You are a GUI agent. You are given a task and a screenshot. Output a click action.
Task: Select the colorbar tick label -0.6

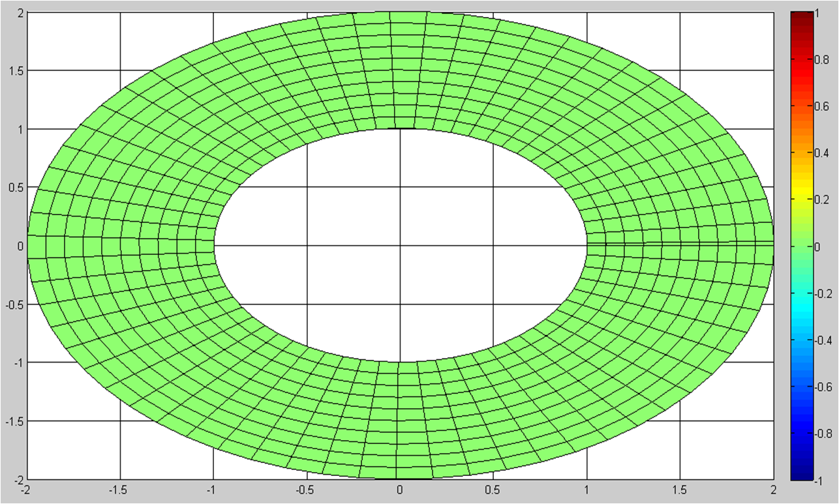(823, 387)
